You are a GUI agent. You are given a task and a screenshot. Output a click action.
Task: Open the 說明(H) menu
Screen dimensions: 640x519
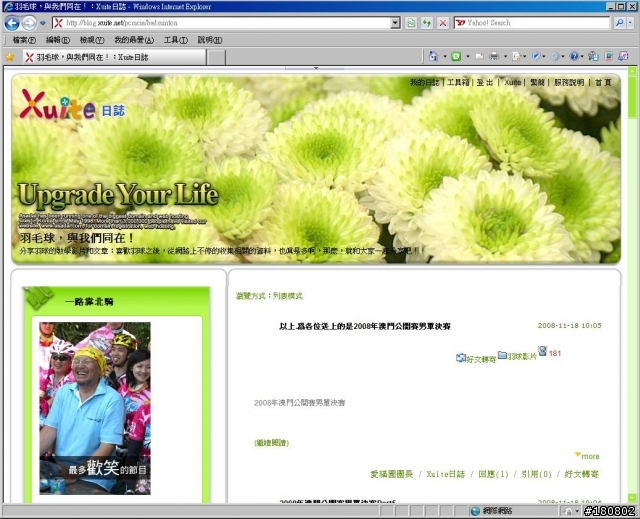coord(210,40)
